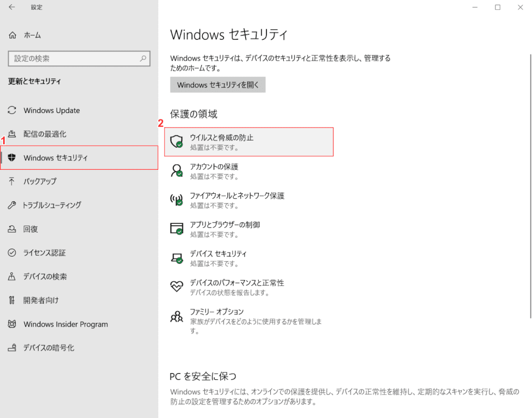Minimize the Settings window
Viewport: 532px width, 418px height.
click(x=475, y=7)
